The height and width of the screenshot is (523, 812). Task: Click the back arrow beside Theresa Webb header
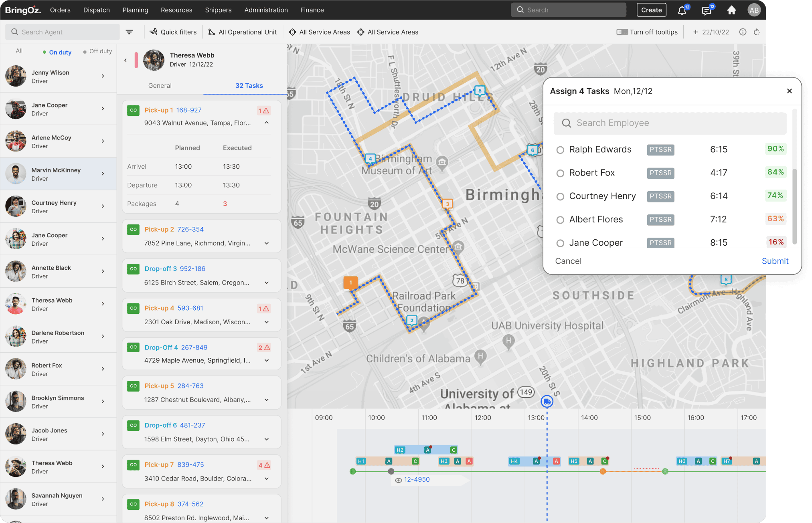126,60
